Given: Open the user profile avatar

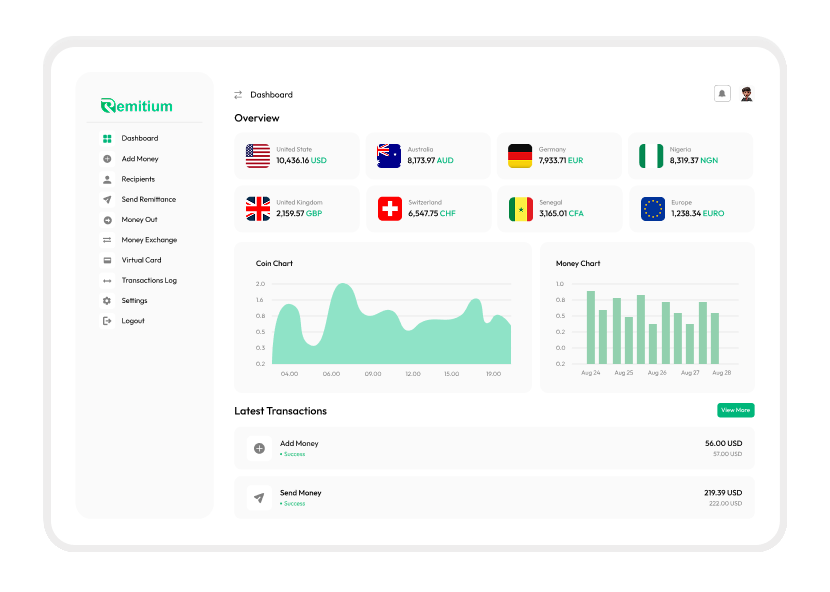Looking at the screenshot, I should [x=747, y=94].
